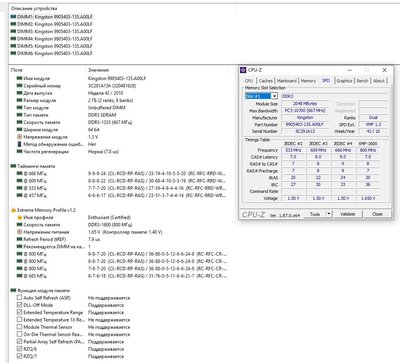Select the 9-8-7-20 timing row at 800 МГц
The image size is (400, 363).
[122, 254]
